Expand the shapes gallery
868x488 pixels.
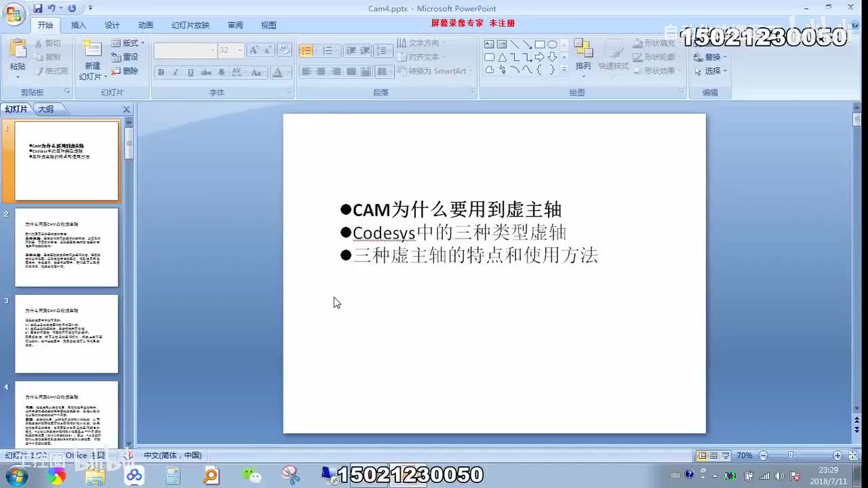click(564, 70)
